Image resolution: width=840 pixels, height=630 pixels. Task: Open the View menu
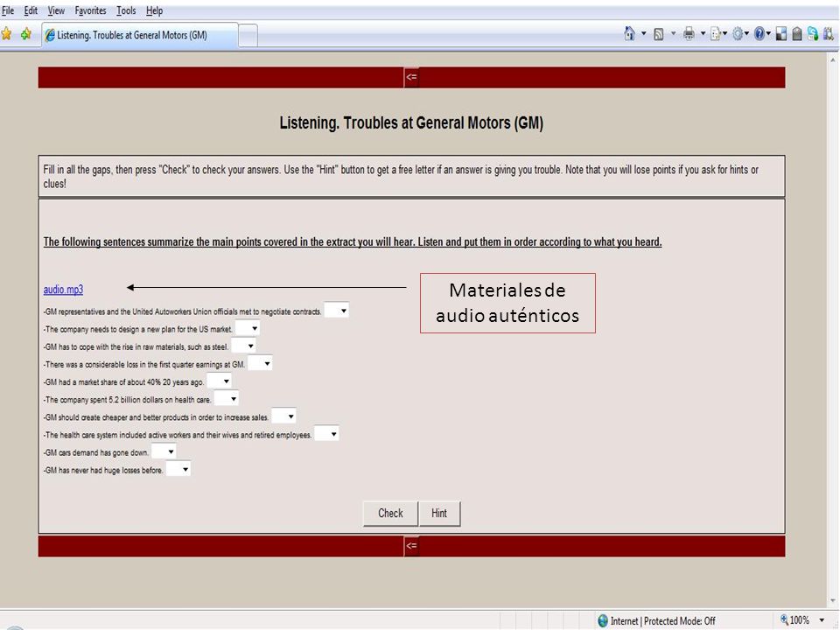56,10
